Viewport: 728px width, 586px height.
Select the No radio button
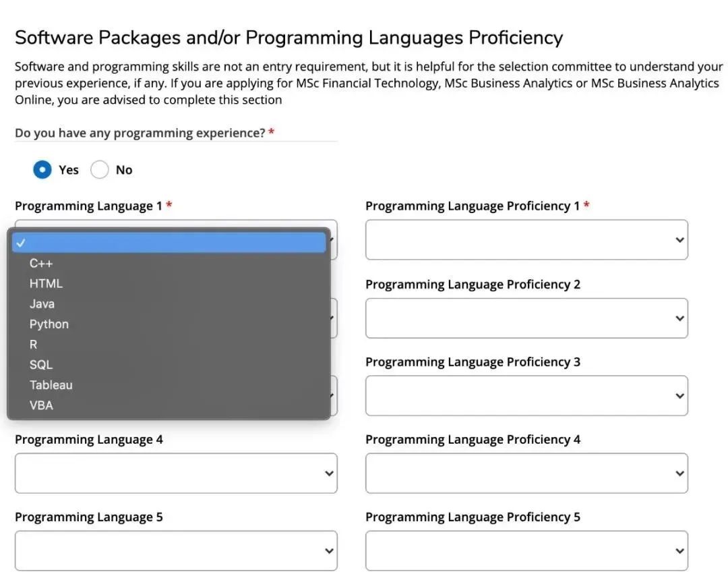click(99, 169)
